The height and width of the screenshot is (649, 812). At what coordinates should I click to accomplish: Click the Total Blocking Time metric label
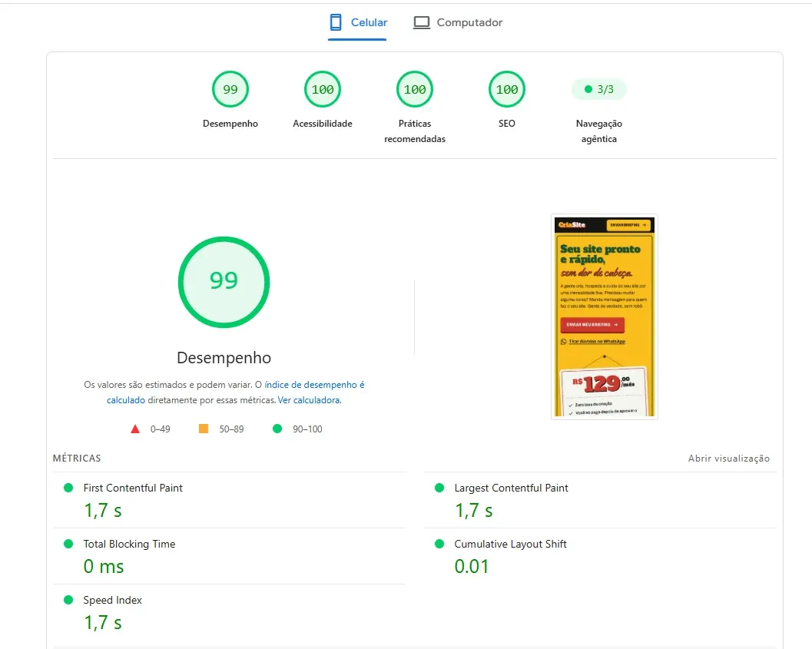click(x=130, y=544)
